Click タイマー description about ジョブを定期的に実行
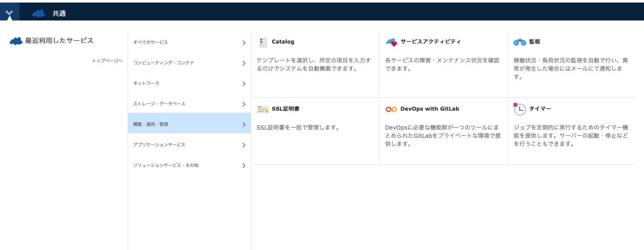Viewport: 644px width, 250px height. pyautogui.click(x=571, y=135)
